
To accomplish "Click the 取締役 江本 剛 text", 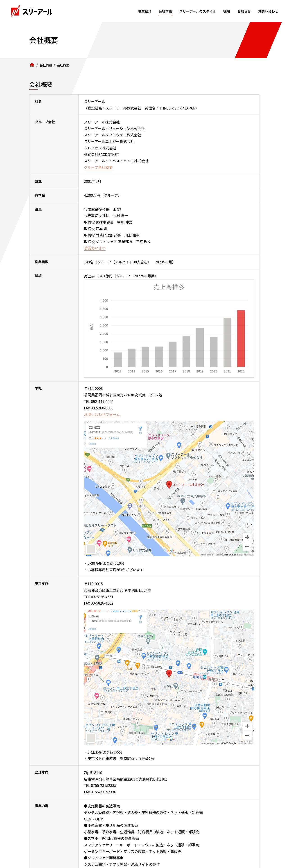I will coord(96,229).
